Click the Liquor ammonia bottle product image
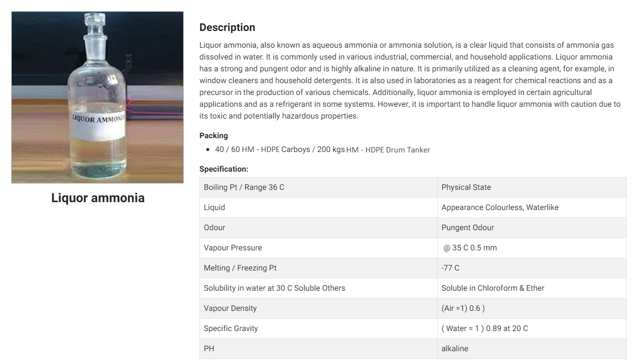The height and width of the screenshot is (364, 640). coord(97,97)
